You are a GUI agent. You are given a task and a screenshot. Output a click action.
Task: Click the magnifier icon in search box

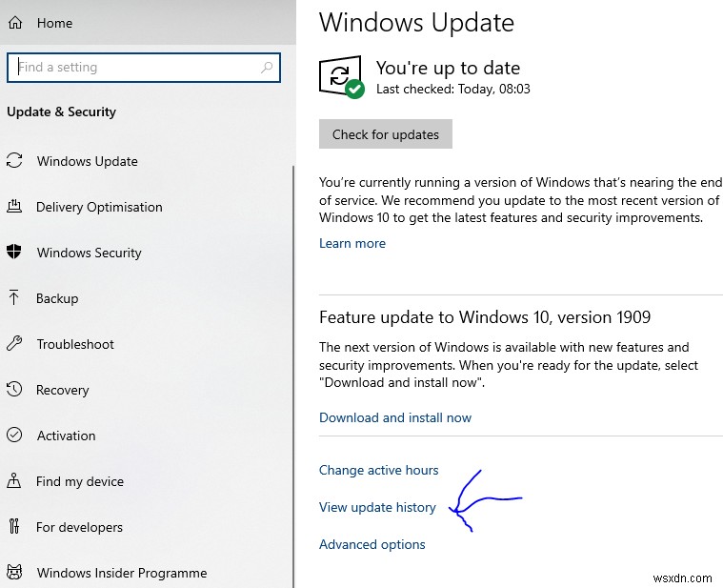[x=267, y=68]
